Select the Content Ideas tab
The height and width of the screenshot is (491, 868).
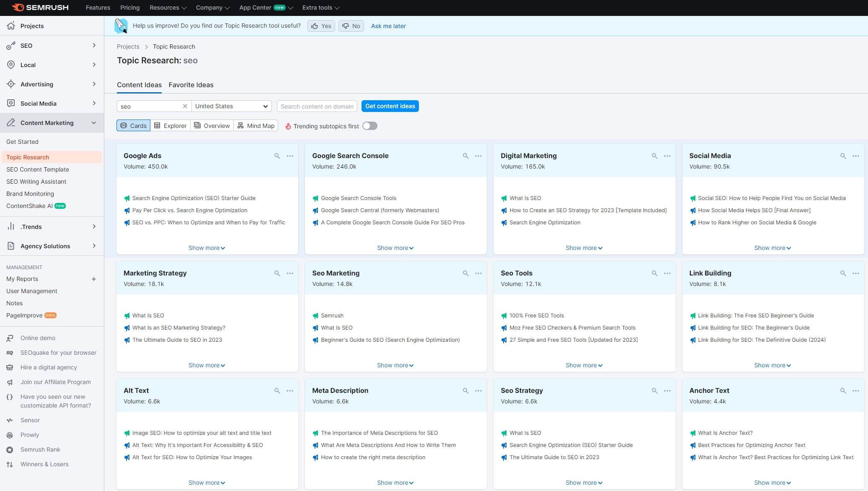click(x=139, y=85)
